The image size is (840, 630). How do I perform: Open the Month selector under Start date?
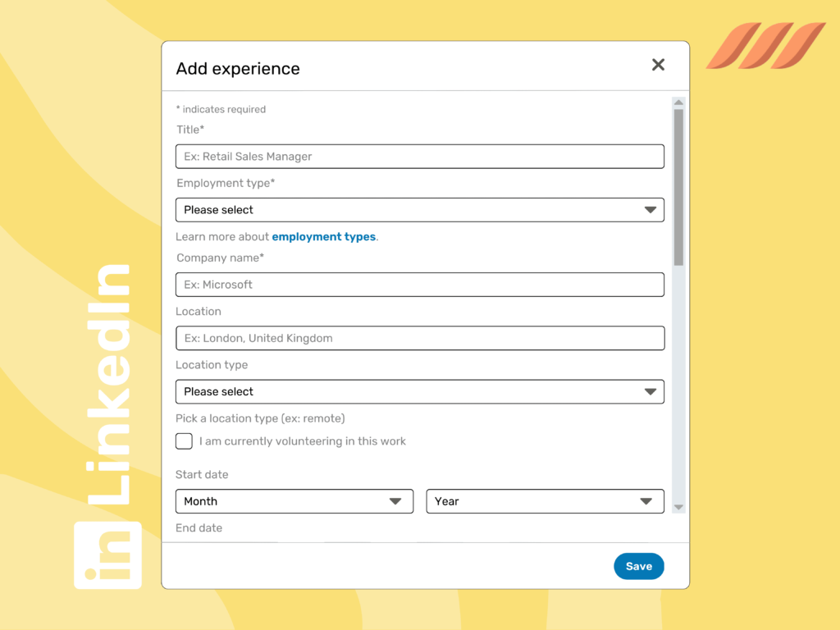(294, 501)
